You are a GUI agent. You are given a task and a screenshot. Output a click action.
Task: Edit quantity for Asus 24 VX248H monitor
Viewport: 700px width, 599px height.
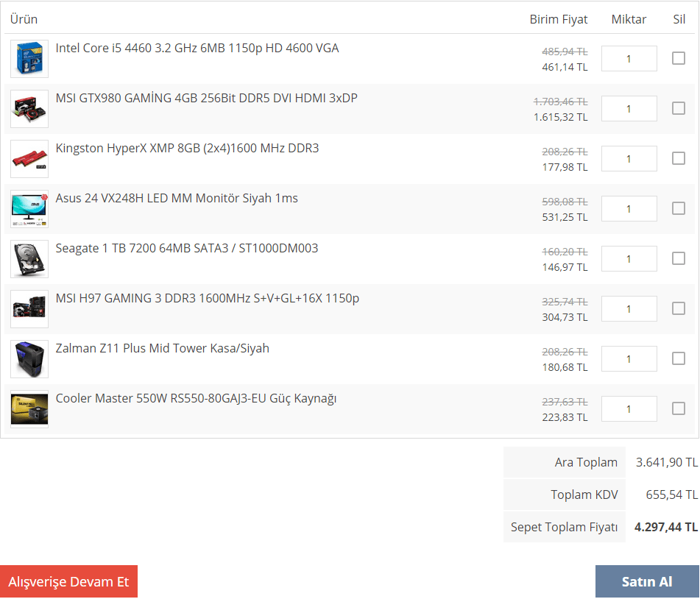pyautogui.click(x=629, y=208)
